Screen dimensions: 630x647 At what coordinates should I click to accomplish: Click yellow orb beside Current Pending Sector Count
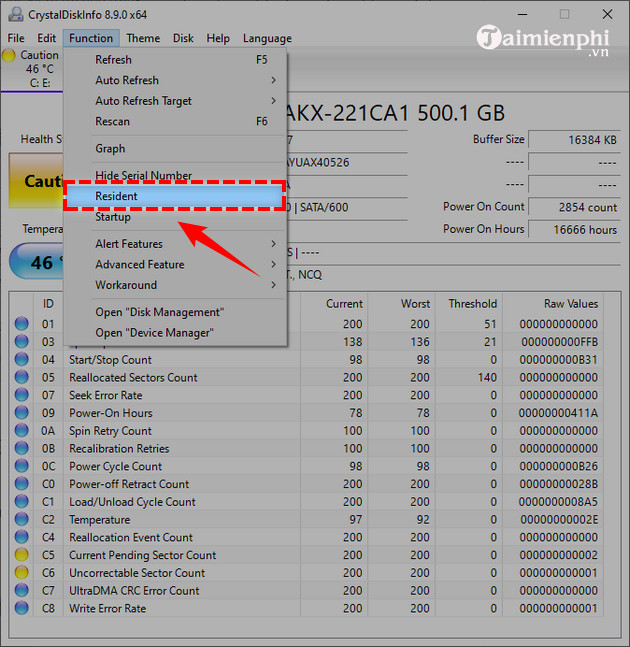[x=21, y=555]
